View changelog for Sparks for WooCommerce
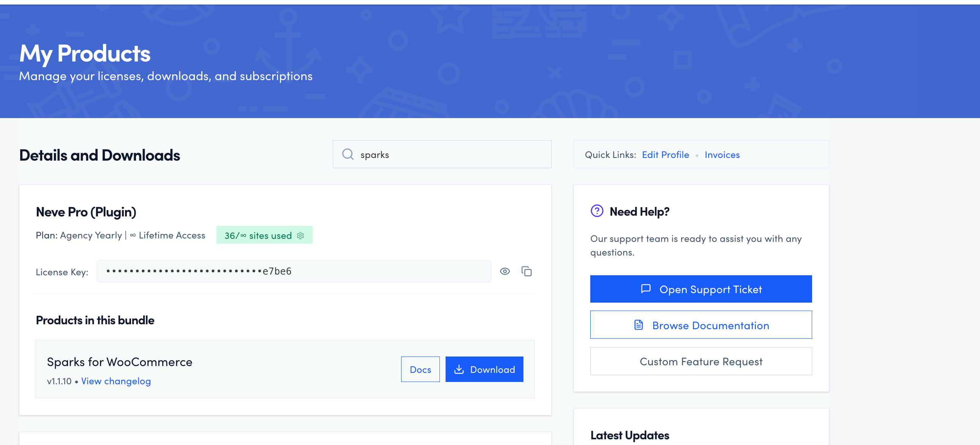This screenshot has height=445, width=980. (x=116, y=381)
